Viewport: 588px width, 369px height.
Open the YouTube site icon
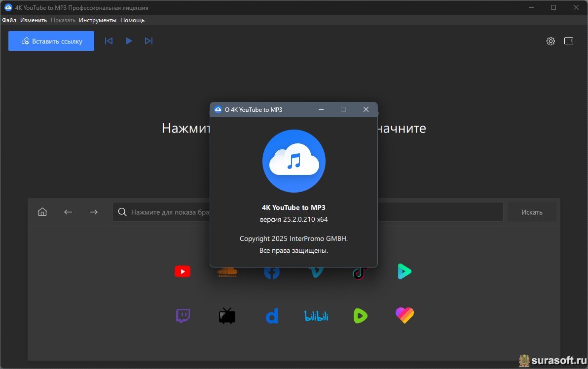[183, 271]
